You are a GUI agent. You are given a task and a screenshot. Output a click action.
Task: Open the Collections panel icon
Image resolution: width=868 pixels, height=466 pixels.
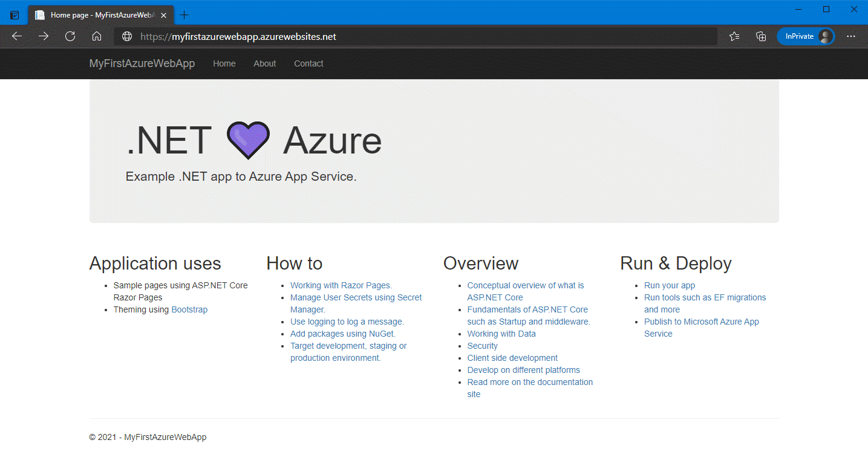[x=760, y=36]
